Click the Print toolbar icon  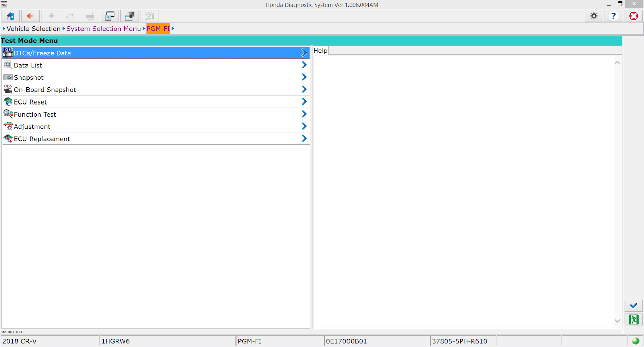[90, 16]
